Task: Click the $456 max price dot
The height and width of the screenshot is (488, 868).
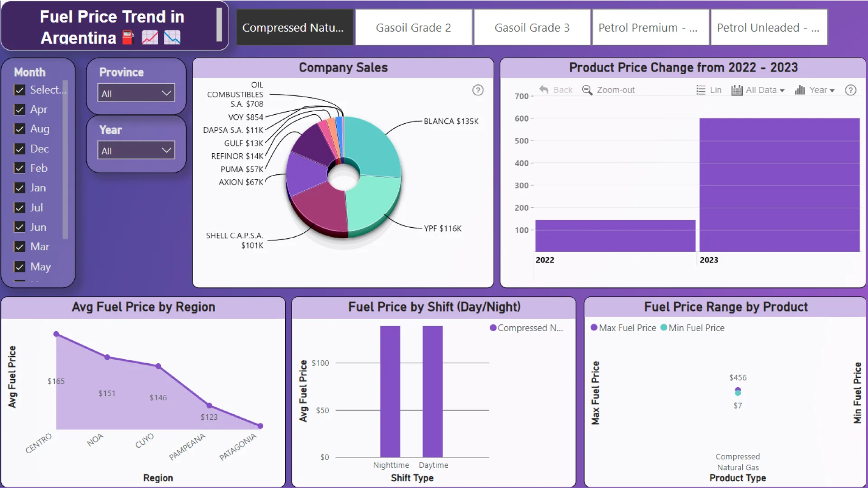Action: (738, 389)
